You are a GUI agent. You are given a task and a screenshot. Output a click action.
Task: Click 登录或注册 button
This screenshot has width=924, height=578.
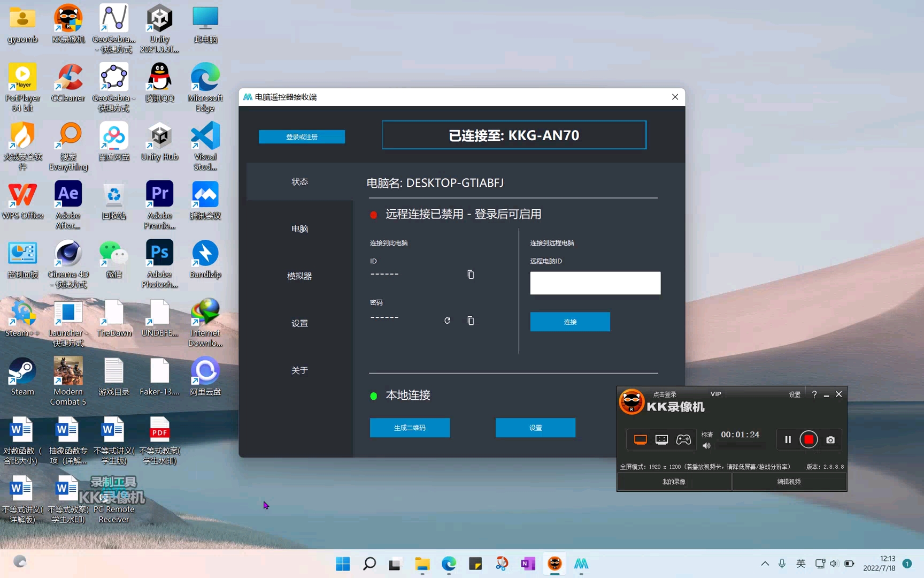pos(302,137)
